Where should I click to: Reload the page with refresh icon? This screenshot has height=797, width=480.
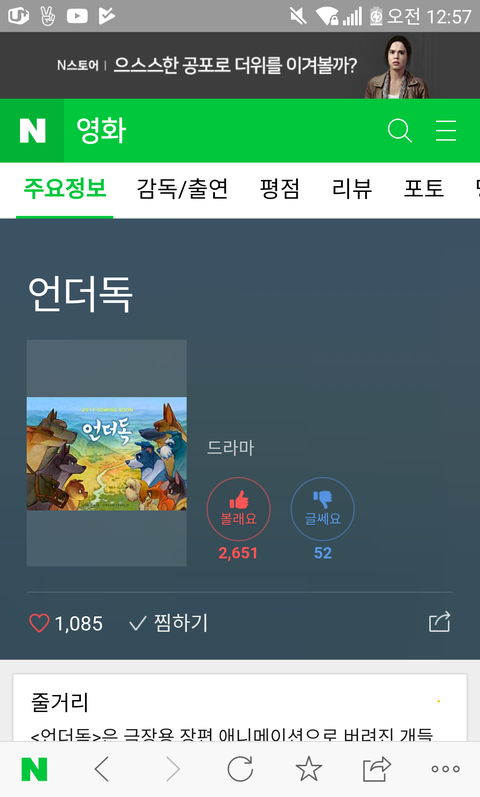pyautogui.click(x=240, y=769)
